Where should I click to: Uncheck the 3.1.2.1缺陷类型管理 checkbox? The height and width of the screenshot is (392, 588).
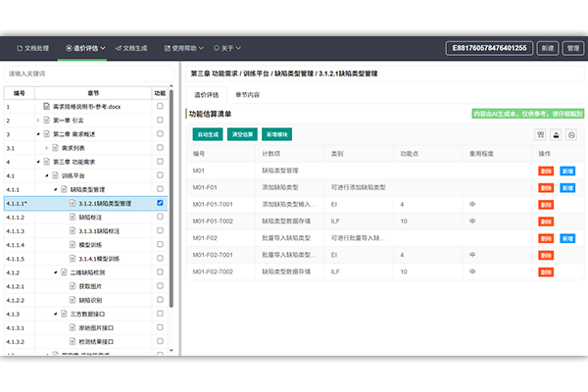(x=160, y=203)
